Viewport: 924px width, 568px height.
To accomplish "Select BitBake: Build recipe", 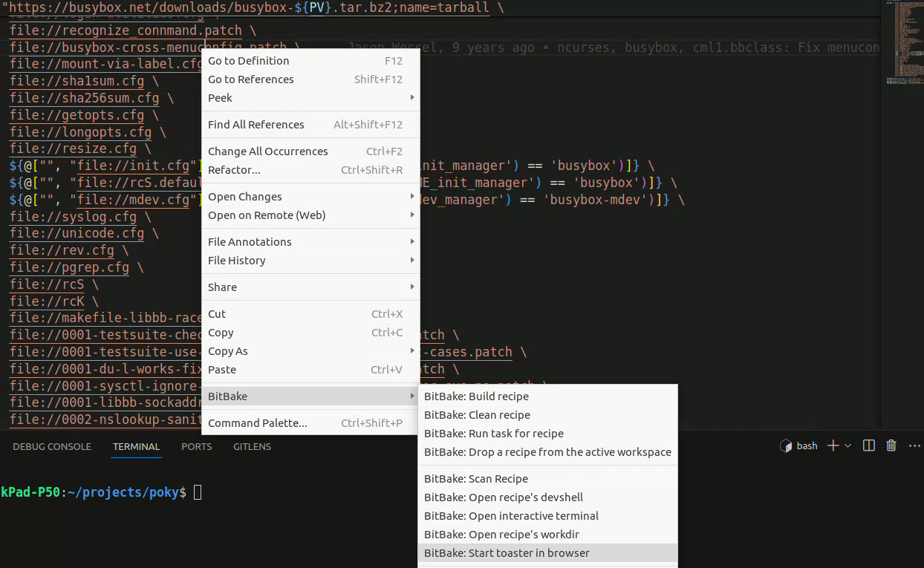I will click(x=548, y=396).
